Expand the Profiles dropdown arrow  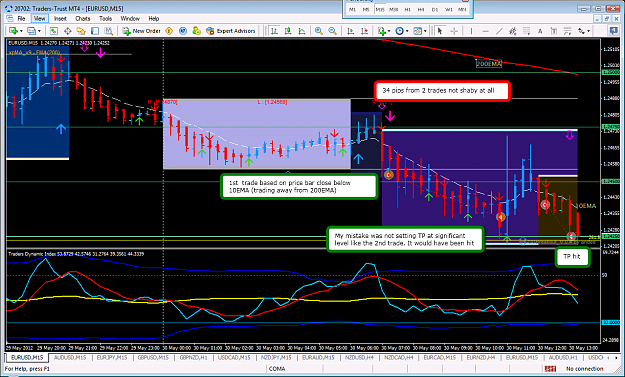pos(39,31)
